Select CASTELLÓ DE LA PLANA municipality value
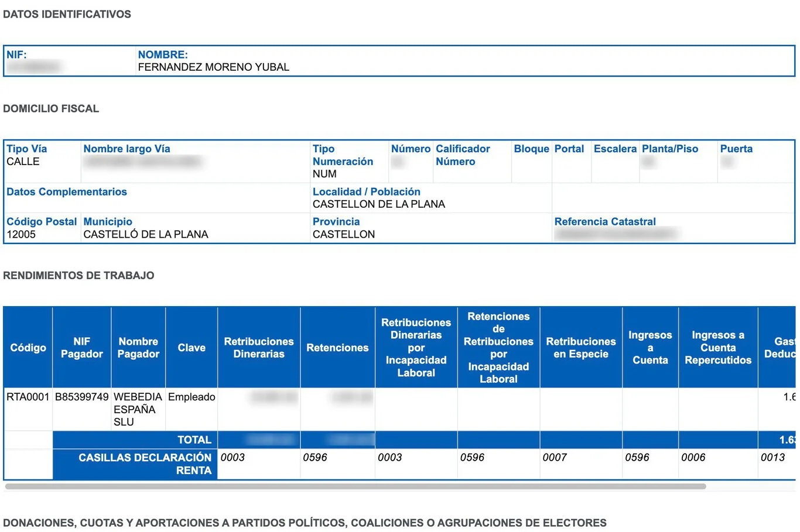 (x=146, y=234)
